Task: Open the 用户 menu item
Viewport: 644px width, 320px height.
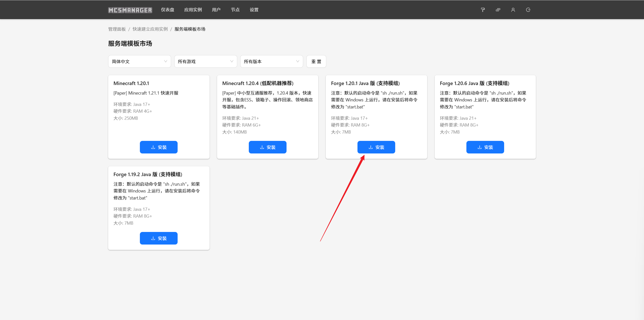Action: pos(216,10)
